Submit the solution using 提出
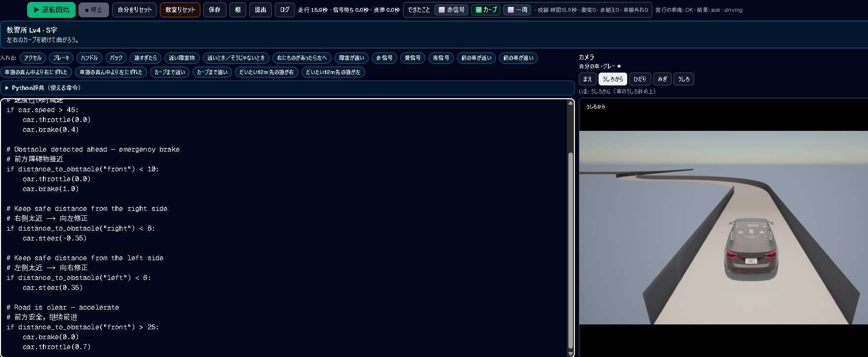 [x=261, y=10]
